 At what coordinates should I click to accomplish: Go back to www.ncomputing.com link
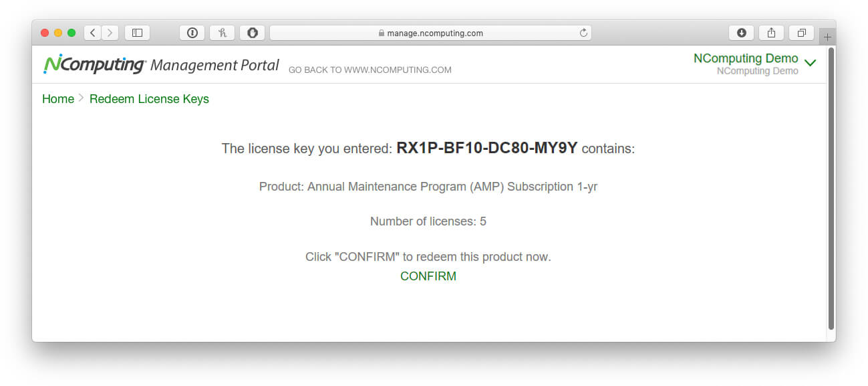[370, 70]
